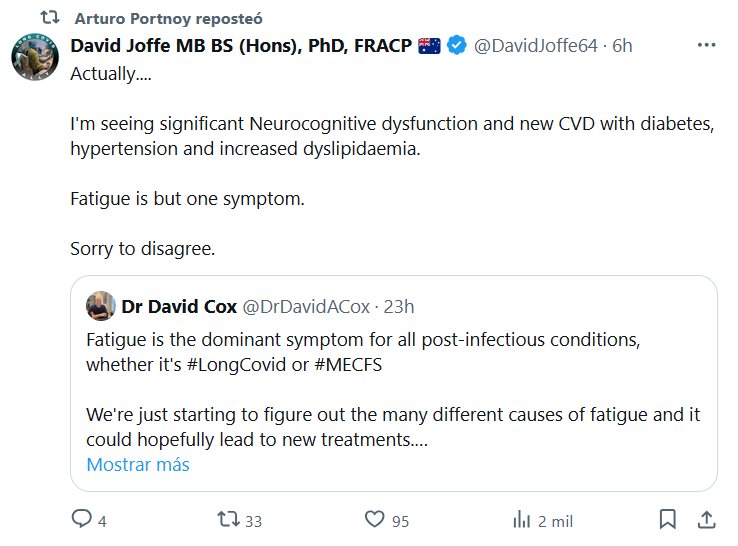Screen dimensions: 738x546
Task: Click the Dr David Cox display name
Action: 179,305
